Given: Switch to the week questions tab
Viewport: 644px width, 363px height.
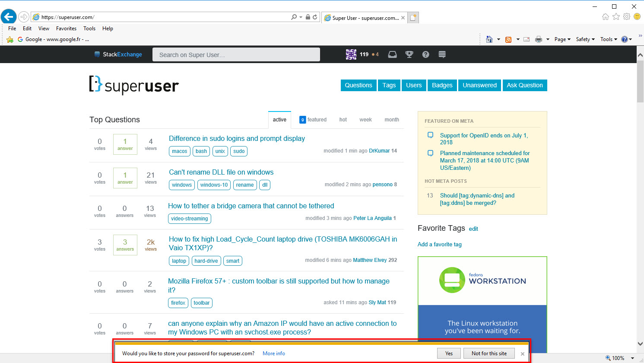Looking at the screenshot, I should (x=365, y=120).
